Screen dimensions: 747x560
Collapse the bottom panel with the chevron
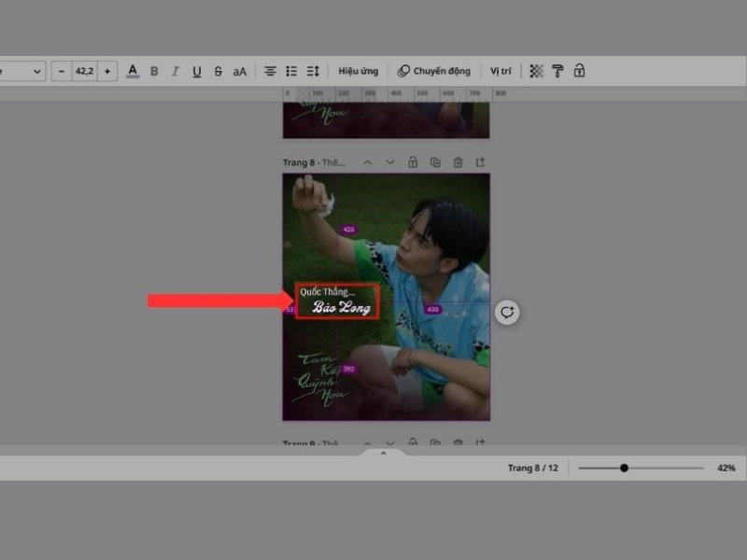pos(384,454)
